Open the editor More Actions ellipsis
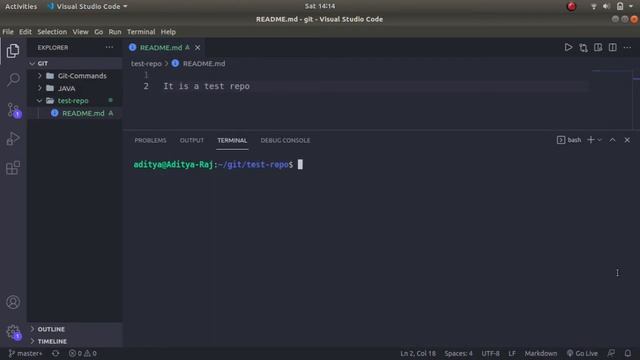Image resolution: width=640 pixels, height=360 pixels. [x=627, y=47]
